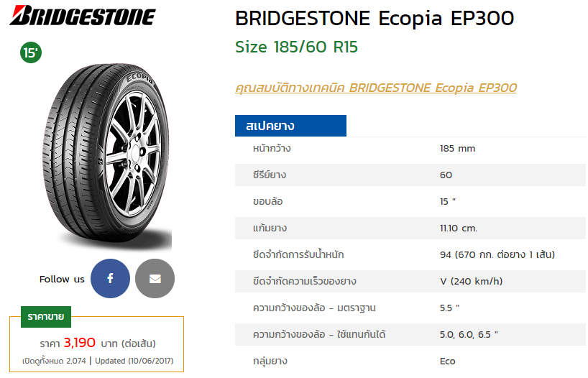Click the email envelope icon

point(155,279)
